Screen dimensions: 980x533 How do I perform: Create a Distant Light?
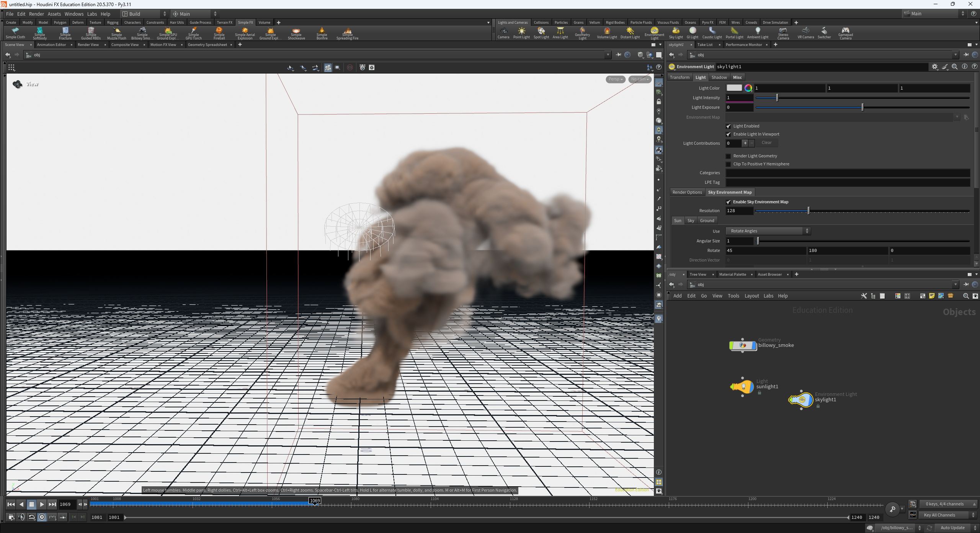630,33
